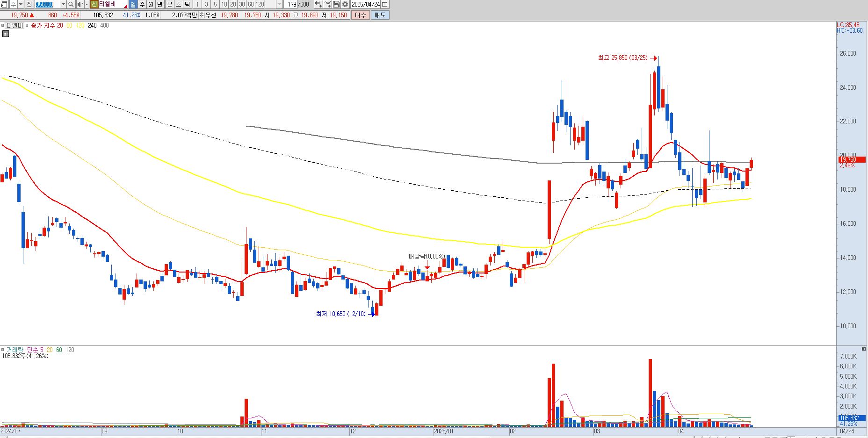Click the 179/600 bar count field
868x438 pixels.
click(x=298, y=4)
